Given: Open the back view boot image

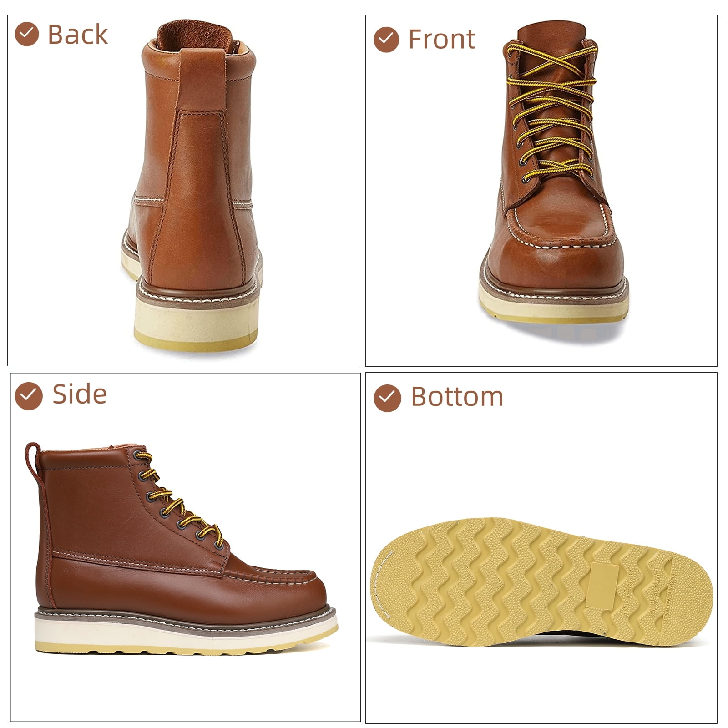Looking at the screenshot, I should [192, 186].
